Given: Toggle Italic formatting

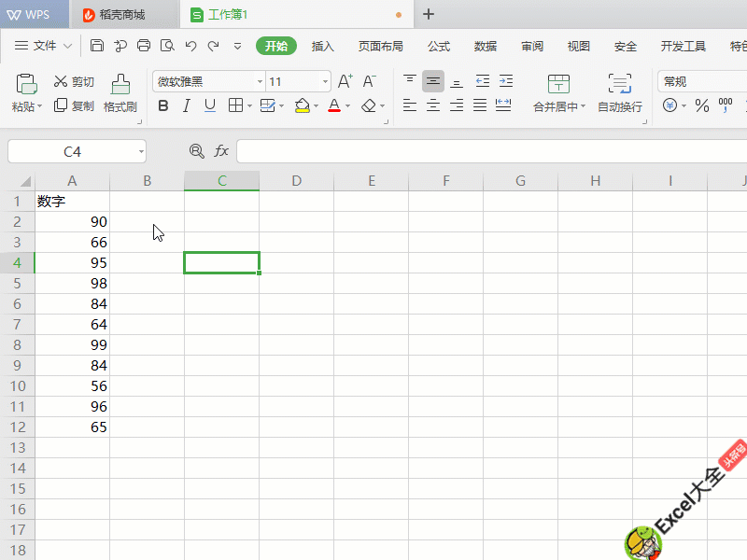Looking at the screenshot, I should pyautogui.click(x=186, y=105).
